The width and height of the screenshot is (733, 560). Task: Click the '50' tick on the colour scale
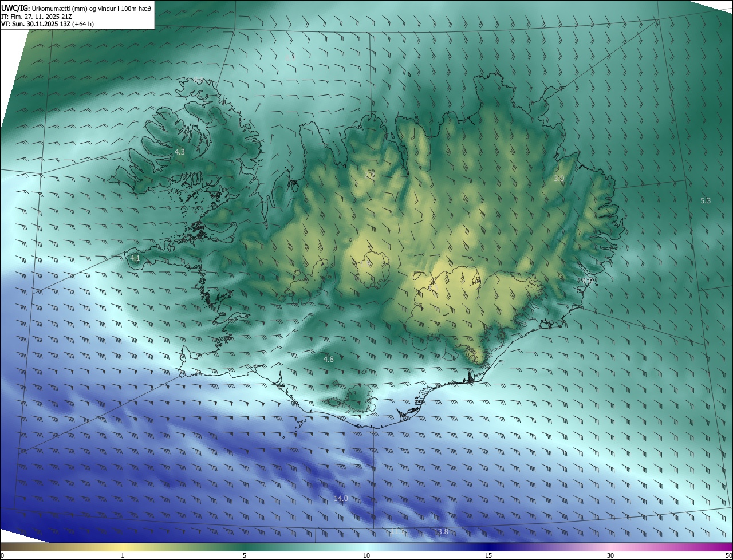click(728, 555)
